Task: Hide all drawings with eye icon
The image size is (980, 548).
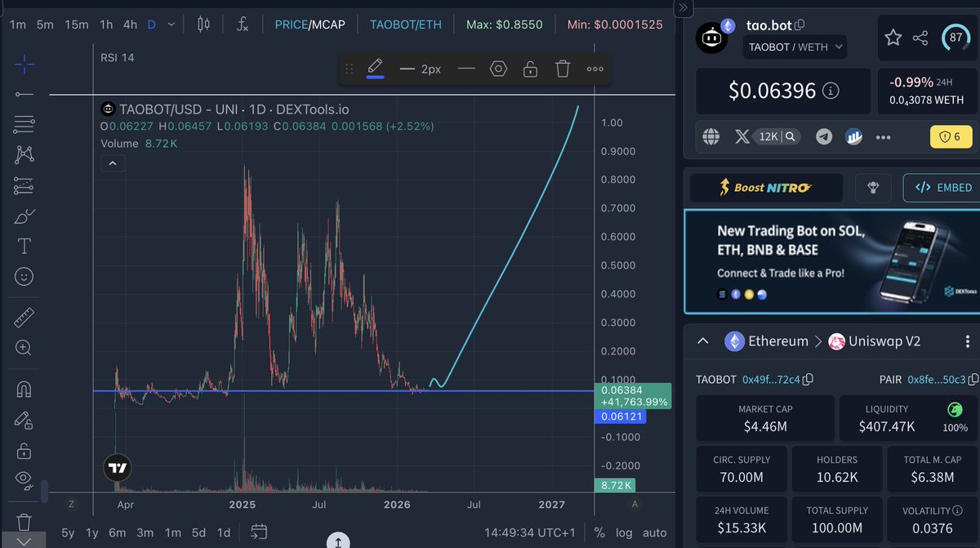Action: 24,479
